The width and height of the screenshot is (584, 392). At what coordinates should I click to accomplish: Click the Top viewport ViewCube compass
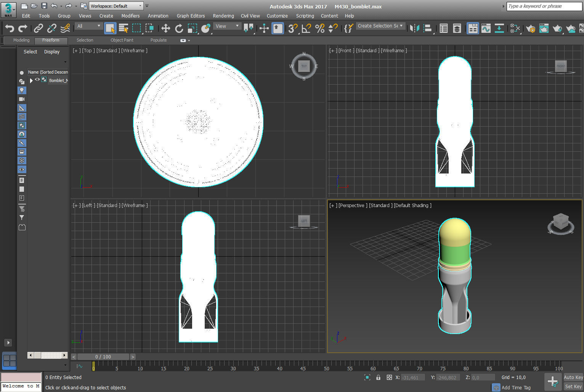(x=304, y=66)
